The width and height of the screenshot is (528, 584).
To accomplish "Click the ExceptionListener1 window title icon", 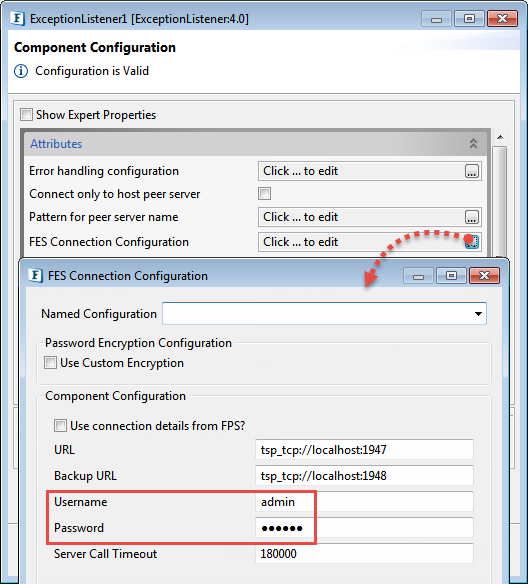I will coord(18,18).
